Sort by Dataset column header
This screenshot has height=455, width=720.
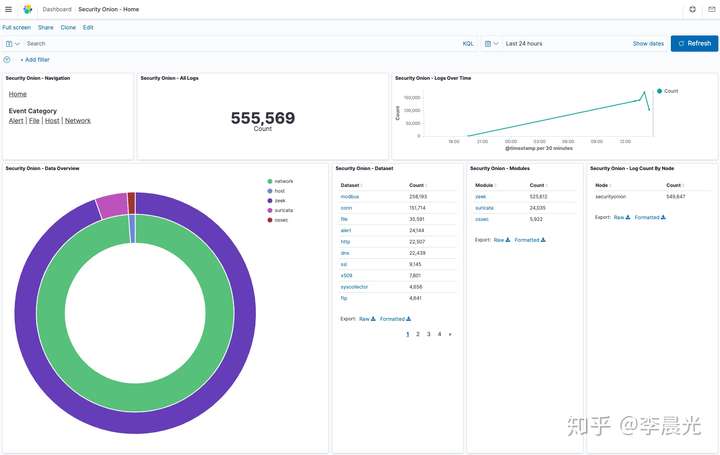tap(351, 185)
